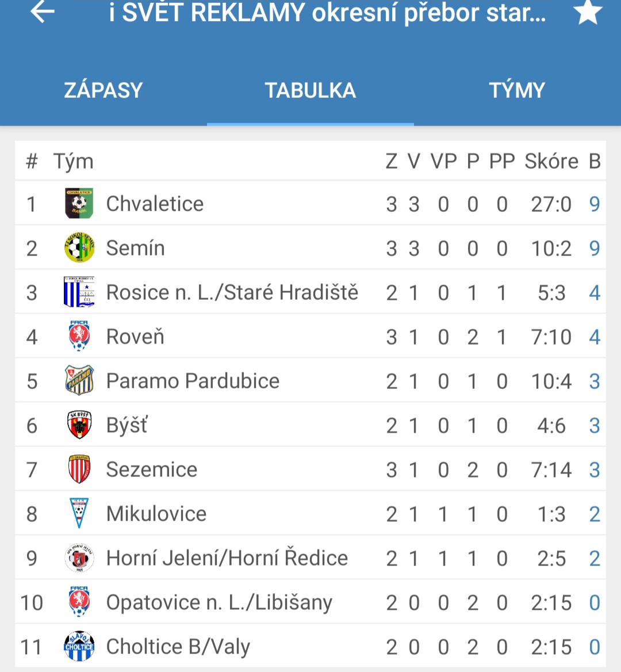Click the Býšť club crest

[79, 425]
